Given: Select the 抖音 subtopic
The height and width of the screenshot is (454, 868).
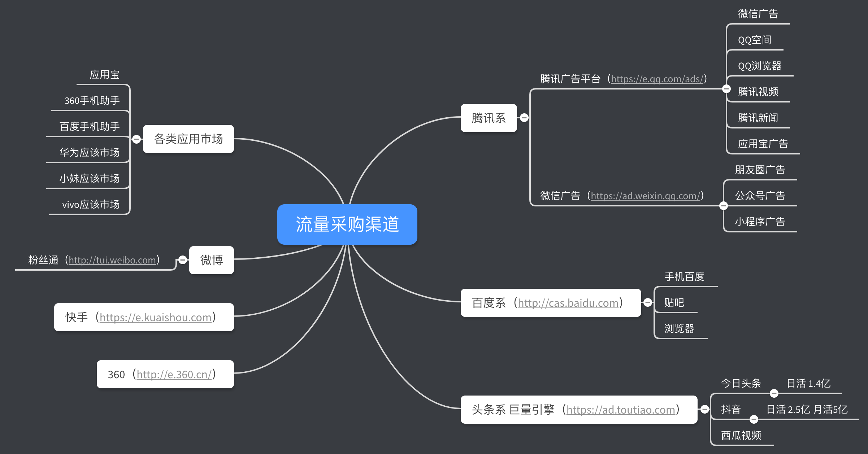Looking at the screenshot, I should [x=731, y=410].
